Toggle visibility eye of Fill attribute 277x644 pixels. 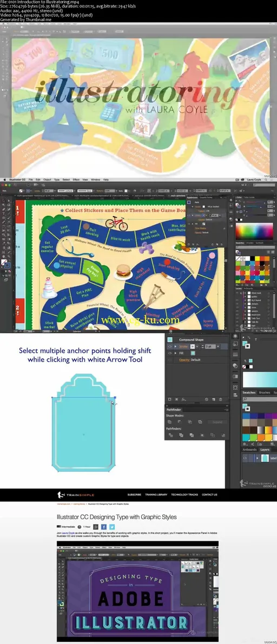(170, 353)
